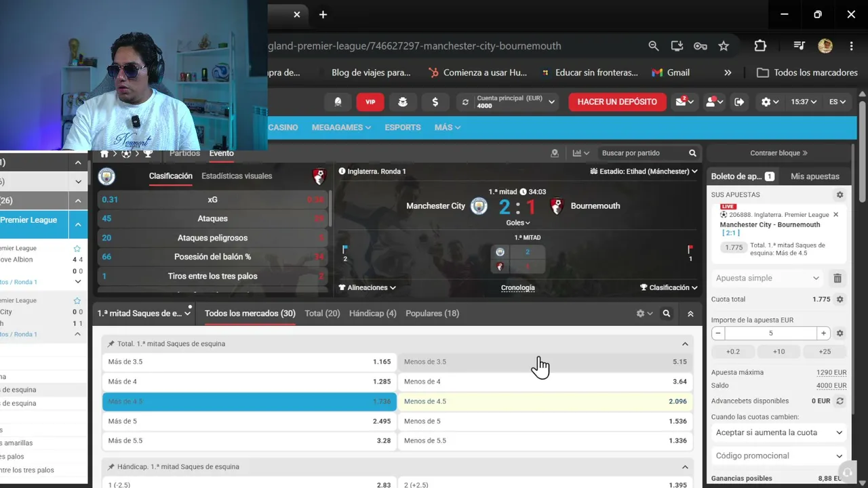Increase stake with the plus stepper
Image resolution: width=868 pixels, height=488 pixels.
tap(823, 333)
